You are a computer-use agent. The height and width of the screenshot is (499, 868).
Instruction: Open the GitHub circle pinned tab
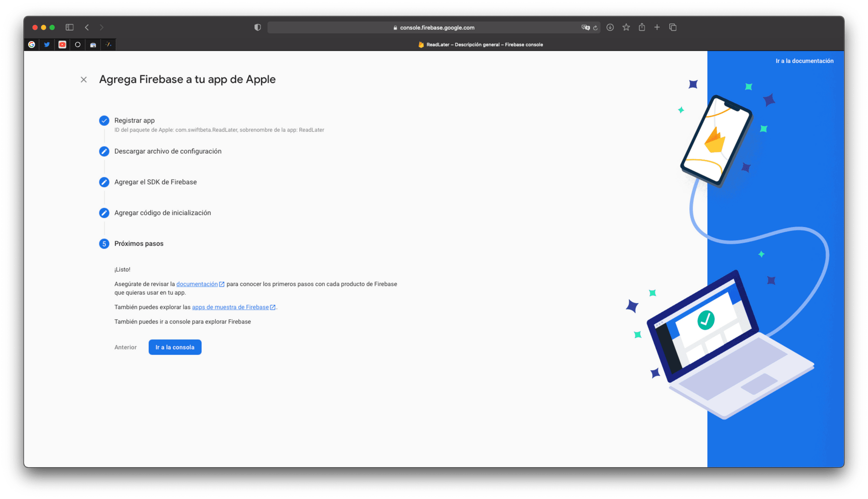78,45
